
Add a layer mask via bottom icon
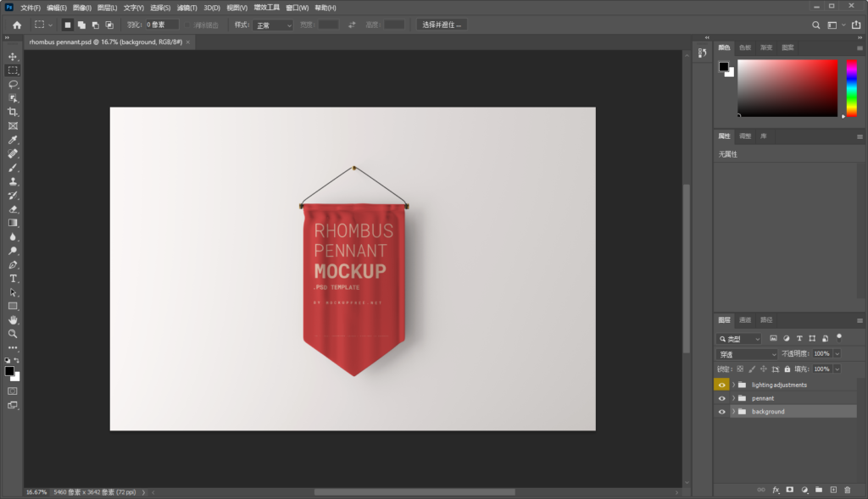click(790, 490)
